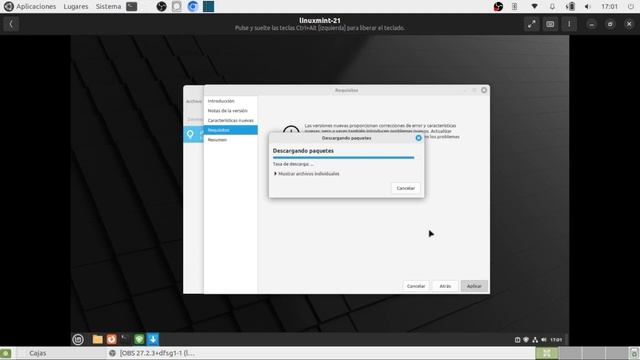This screenshot has width=640, height=360.
Task: Open the Wi-Fi network indicator
Action: click(534, 7)
